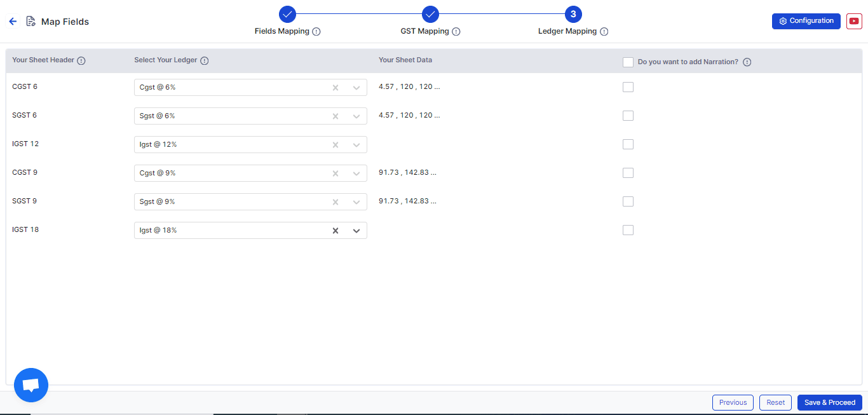Screen dimensions: 868x415
Task: Open the Configuration button
Action: click(806, 21)
